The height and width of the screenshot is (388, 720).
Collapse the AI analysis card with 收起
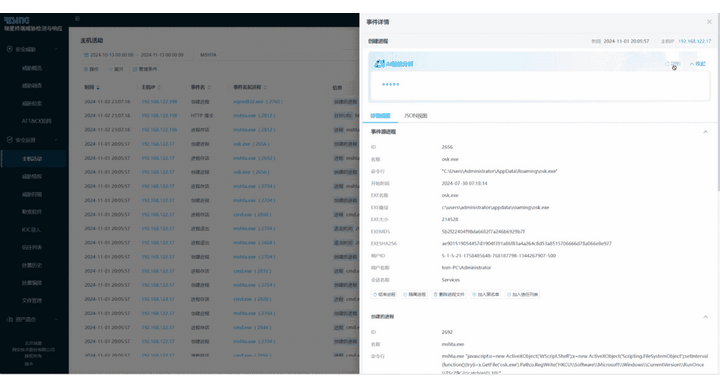(698, 64)
